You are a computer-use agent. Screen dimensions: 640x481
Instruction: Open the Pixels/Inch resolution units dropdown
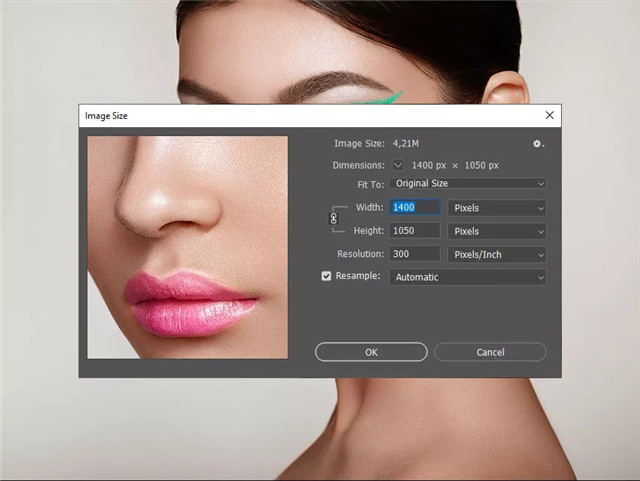[x=496, y=254]
